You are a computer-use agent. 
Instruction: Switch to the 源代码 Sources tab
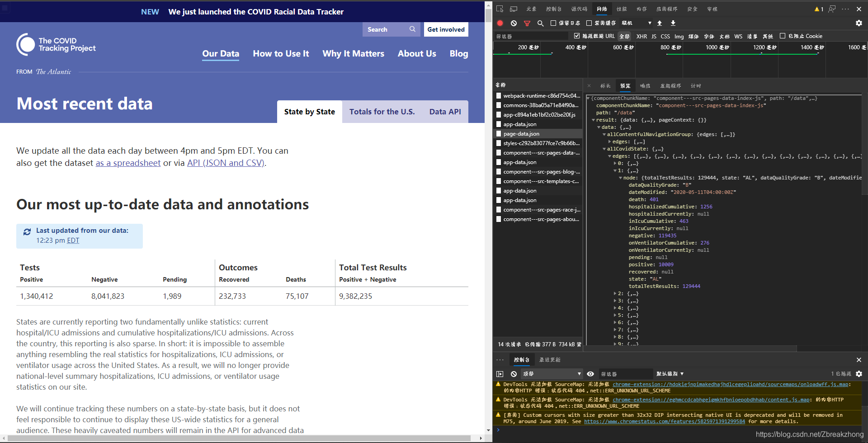(x=579, y=9)
